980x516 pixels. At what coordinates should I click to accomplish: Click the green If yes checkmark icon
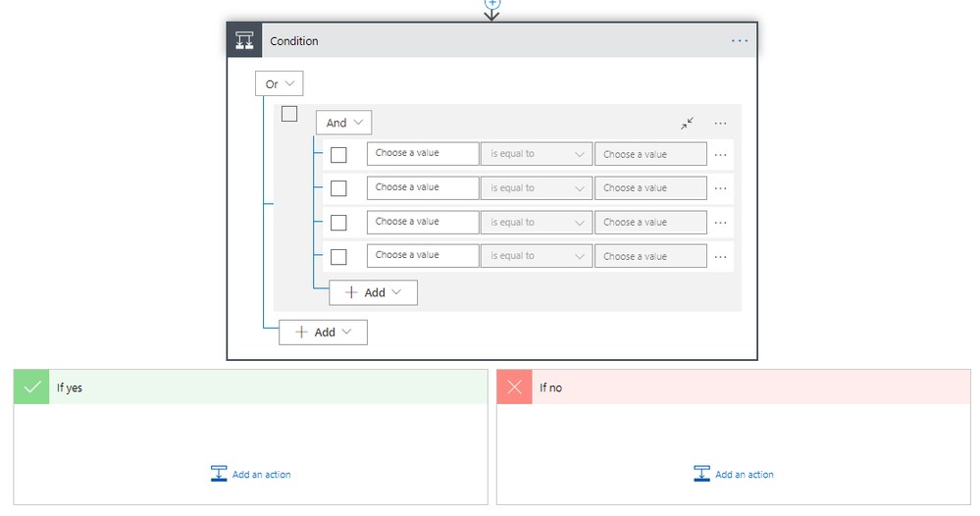(31, 387)
